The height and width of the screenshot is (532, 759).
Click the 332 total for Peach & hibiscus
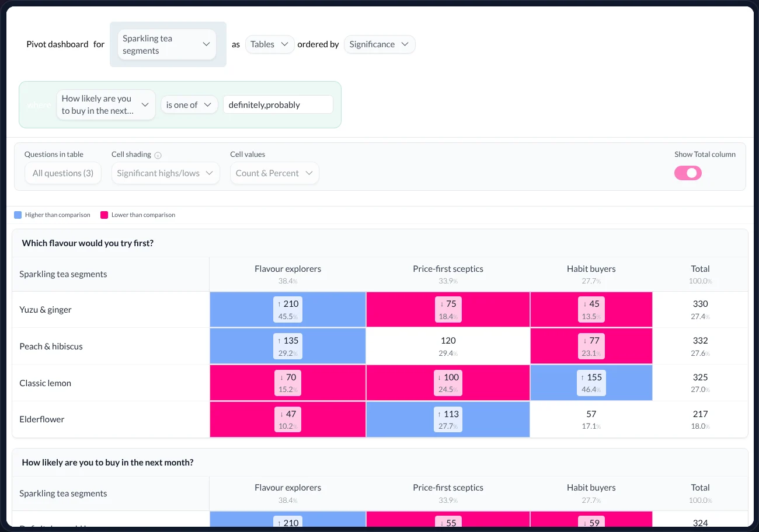click(700, 346)
